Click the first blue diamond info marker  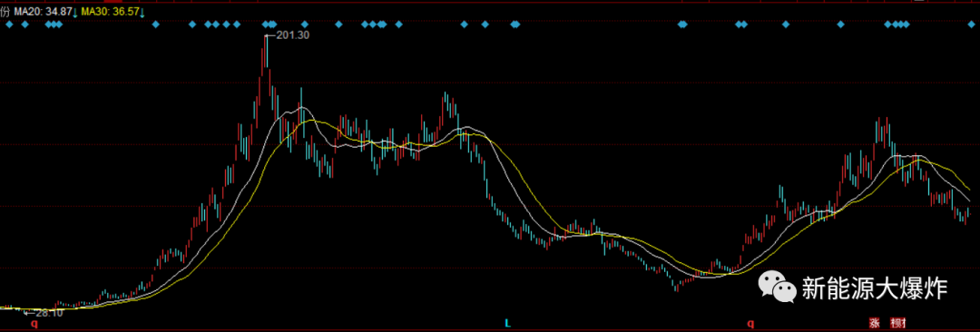point(9,24)
